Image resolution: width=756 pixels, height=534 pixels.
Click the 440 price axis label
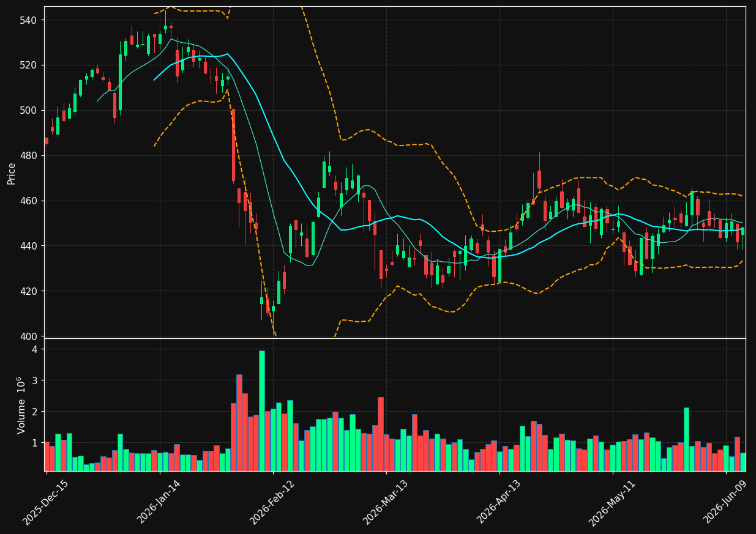(29, 247)
